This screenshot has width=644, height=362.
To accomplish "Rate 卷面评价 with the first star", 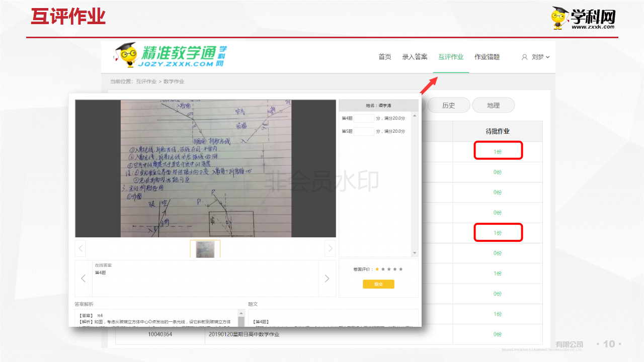I will pyautogui.click(x=377, y=269).
